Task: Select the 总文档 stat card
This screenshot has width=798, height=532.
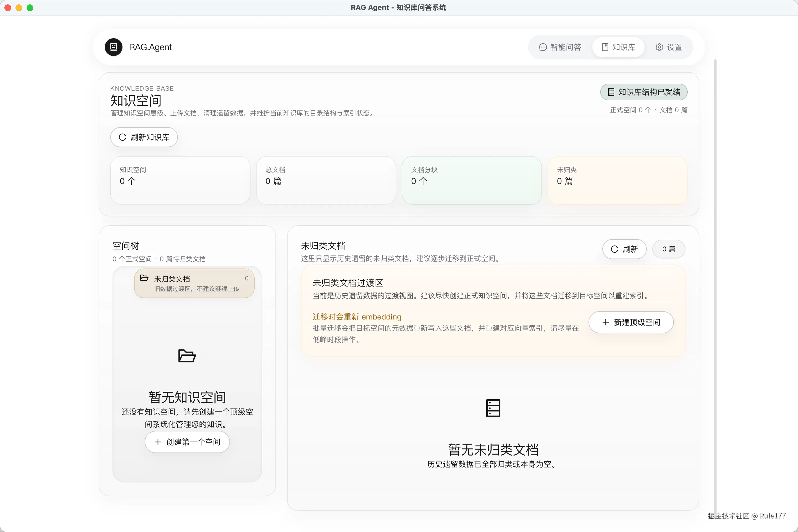Action: 326,180
